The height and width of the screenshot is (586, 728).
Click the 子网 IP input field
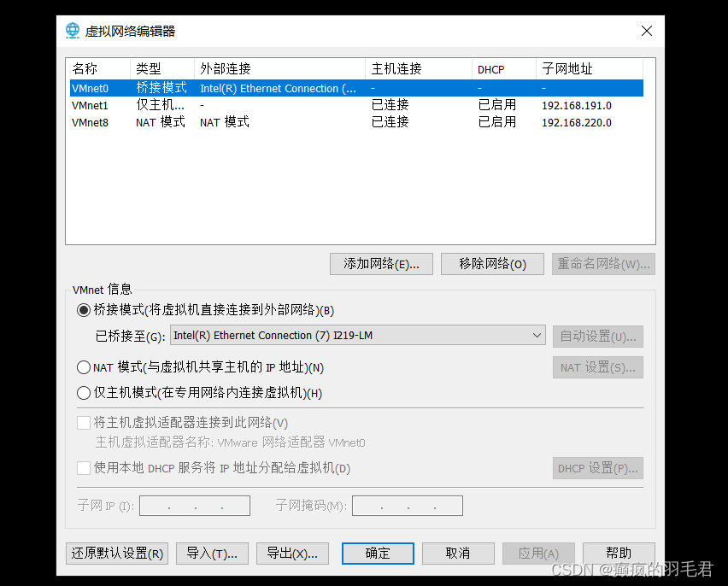click(195, 506)
